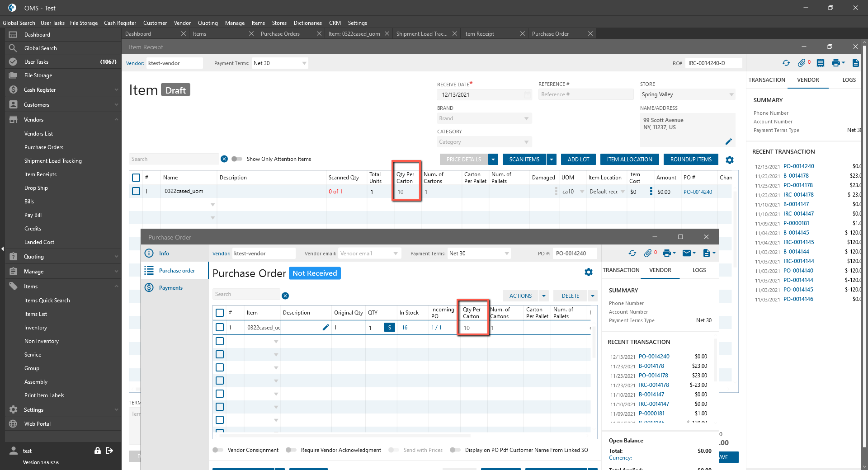Edit the store address with the pencil icon
The height and width of the screenshot is (470, 868).
[728, 141]
